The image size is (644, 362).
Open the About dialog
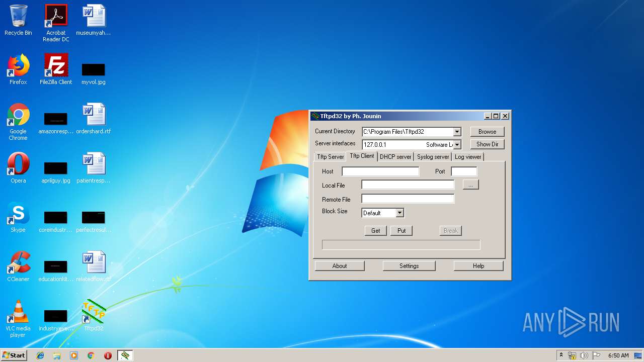(x=340, y=266)
